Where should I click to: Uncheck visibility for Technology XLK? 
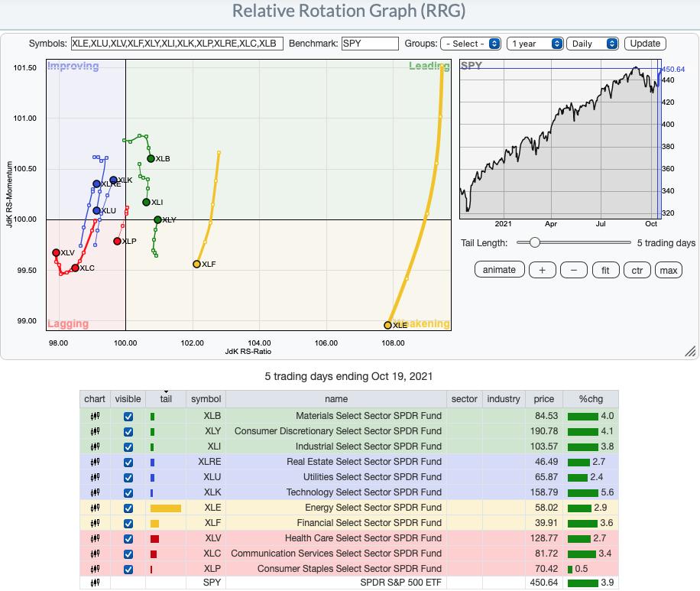click(x=128, y=492)
